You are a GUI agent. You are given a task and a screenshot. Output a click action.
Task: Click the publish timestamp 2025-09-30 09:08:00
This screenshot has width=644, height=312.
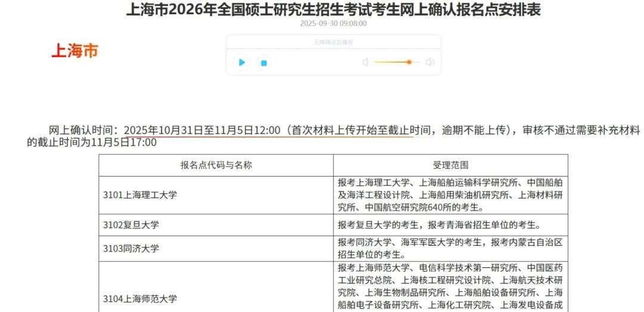point(333,23)
